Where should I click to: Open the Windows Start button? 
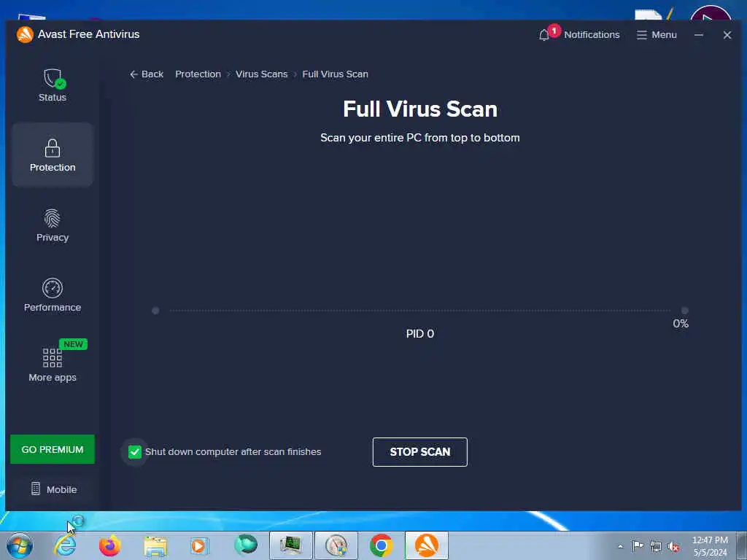click(20, 545)
